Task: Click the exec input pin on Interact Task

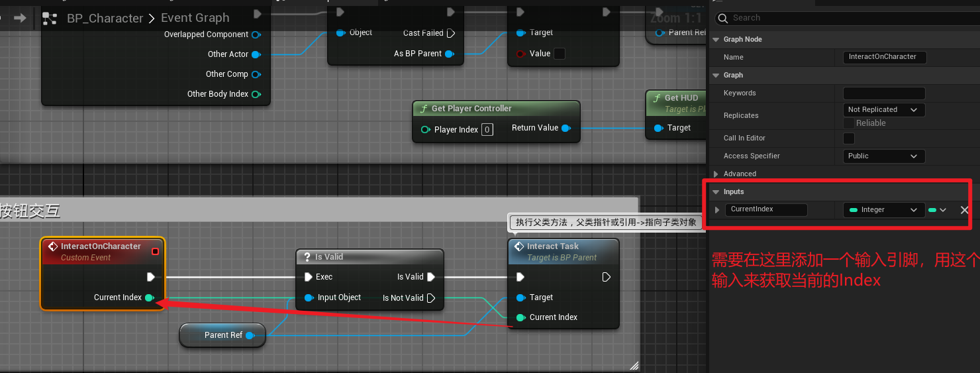Action: pyautogui.click(x=520, y=277)
